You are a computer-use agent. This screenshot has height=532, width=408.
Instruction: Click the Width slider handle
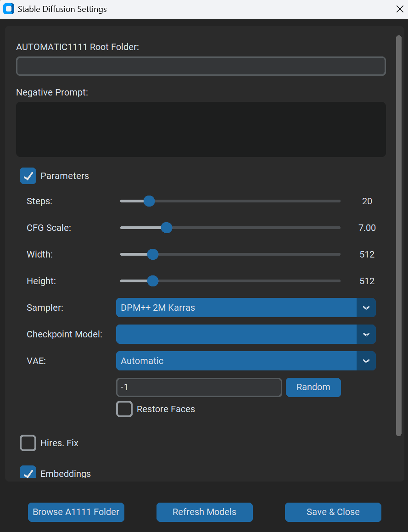tap(153, 254)
